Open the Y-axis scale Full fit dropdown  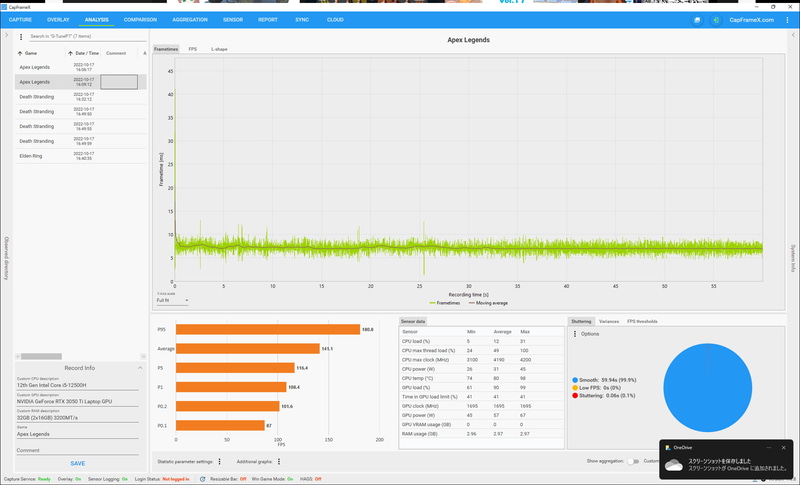pos(172,300)
